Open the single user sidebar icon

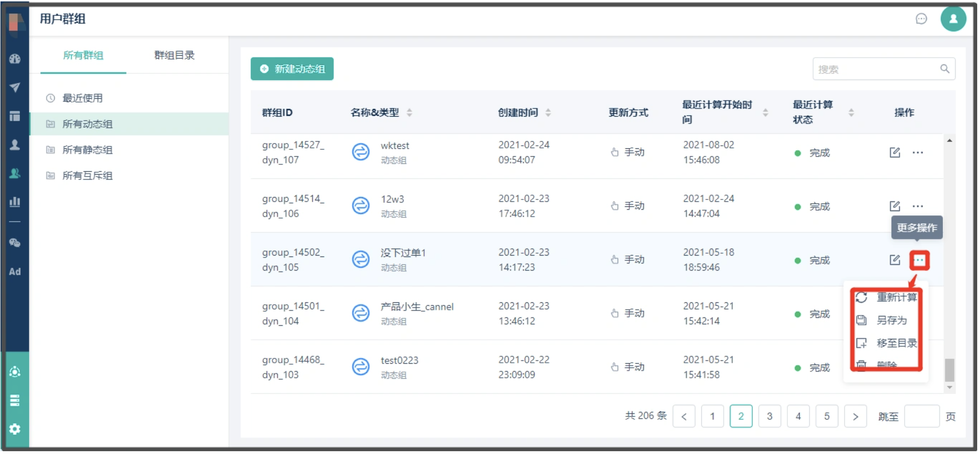[x=15, y=145]
